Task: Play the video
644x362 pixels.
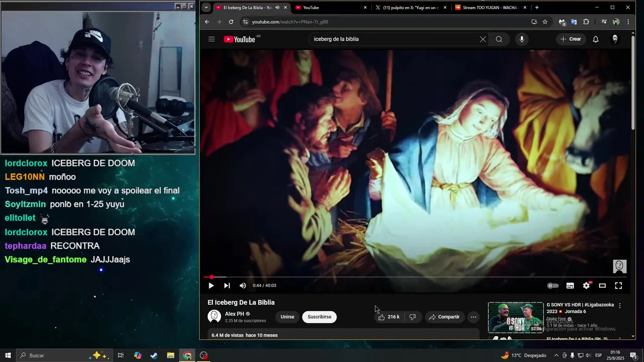Action: point(211,286)
